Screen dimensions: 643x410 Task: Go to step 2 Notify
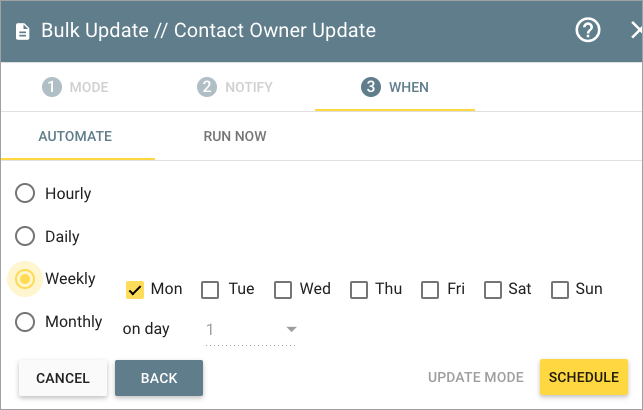235,87
